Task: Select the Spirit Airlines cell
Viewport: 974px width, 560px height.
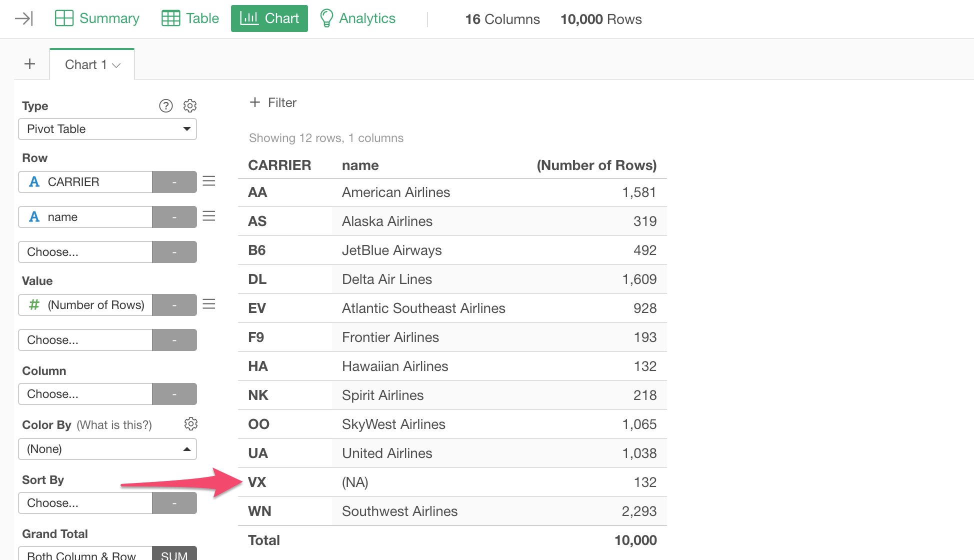Action: 382,395
